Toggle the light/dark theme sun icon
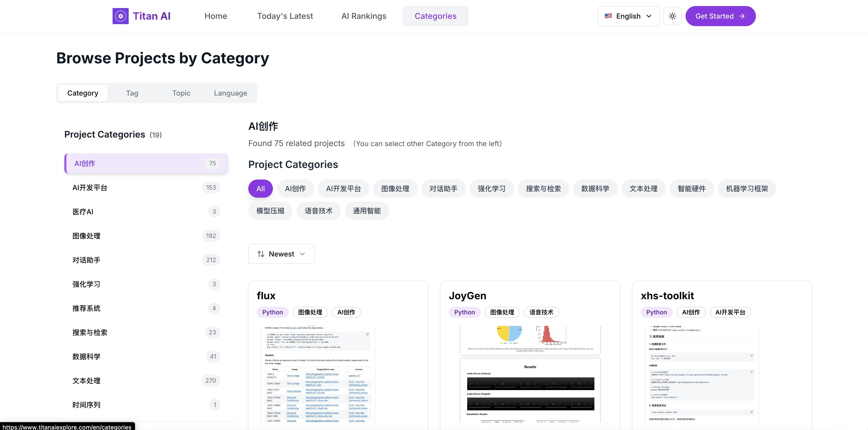This screenshot has width=868, height=430. (672, 16)
